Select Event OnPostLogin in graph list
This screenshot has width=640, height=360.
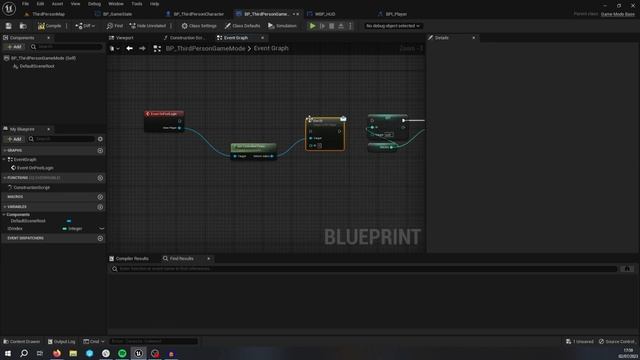(35, 168)
